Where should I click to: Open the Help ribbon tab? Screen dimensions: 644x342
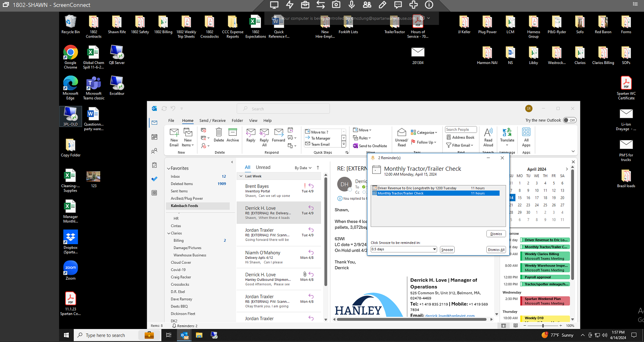click(268, 121)
